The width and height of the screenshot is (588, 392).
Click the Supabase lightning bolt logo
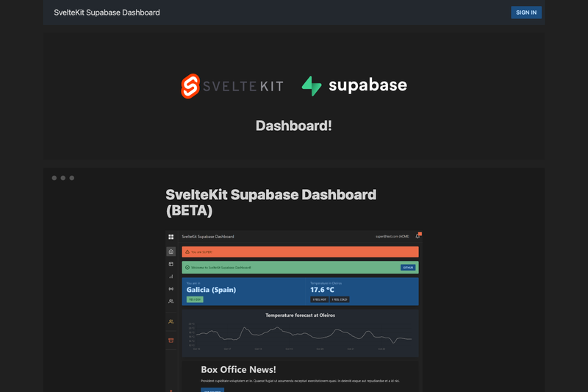[312, 86]
